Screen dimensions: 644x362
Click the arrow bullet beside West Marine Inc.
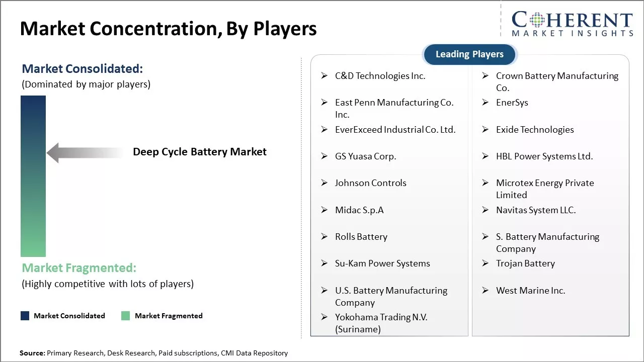(x=486, y=291)
